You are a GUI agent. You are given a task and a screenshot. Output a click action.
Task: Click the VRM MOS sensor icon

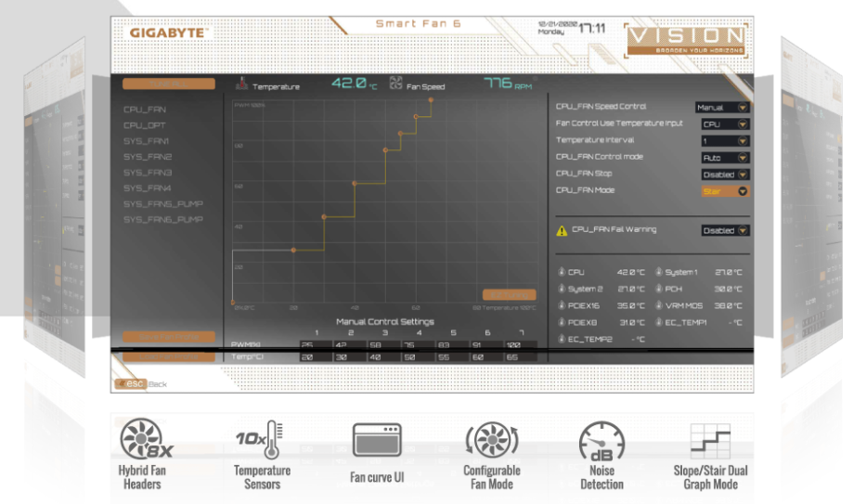click(x=659, y=305)
